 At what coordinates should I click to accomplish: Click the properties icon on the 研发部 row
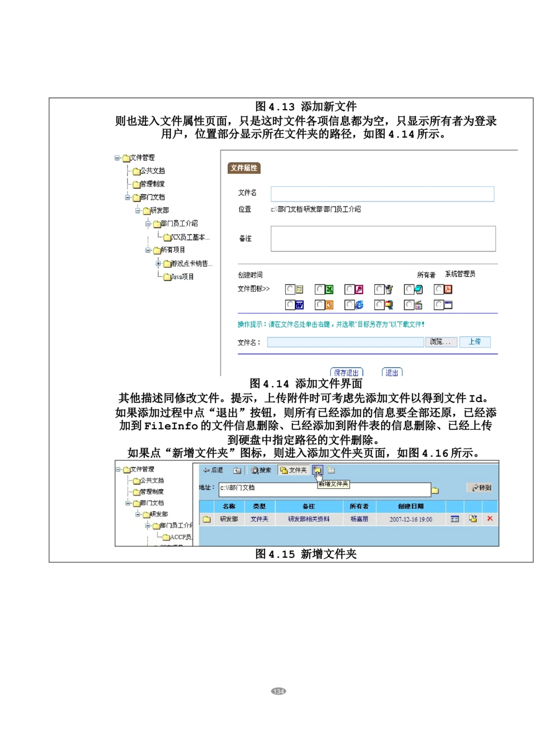455,518
